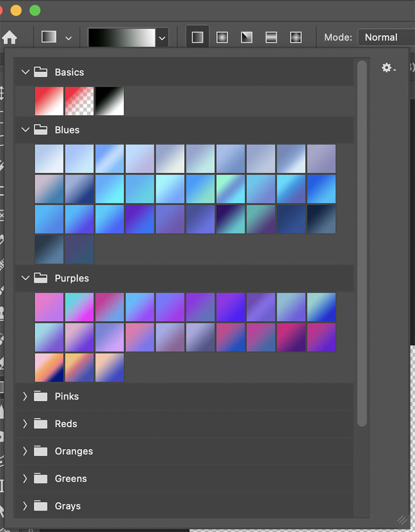Select the last gradient in third Purples row

coord(109,368)
